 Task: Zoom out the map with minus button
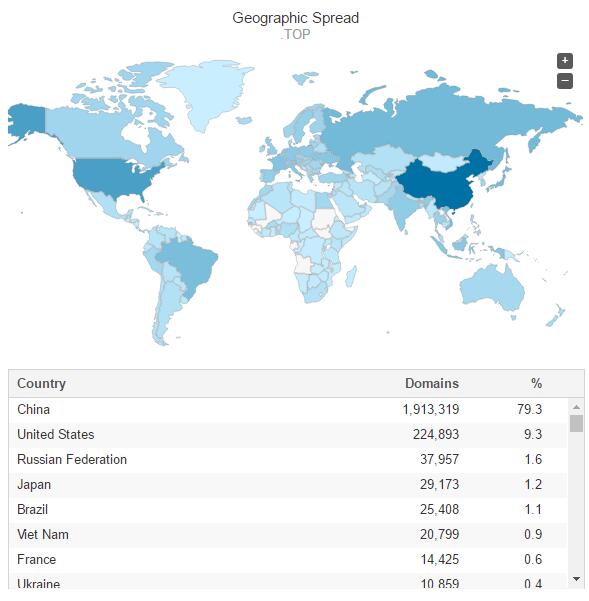click(x=564, y=81)
